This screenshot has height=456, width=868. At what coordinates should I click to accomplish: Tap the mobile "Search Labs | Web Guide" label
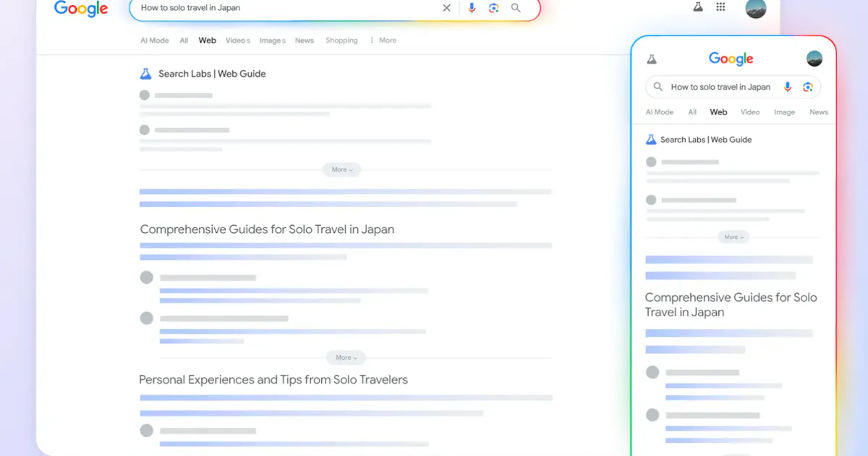706,140
